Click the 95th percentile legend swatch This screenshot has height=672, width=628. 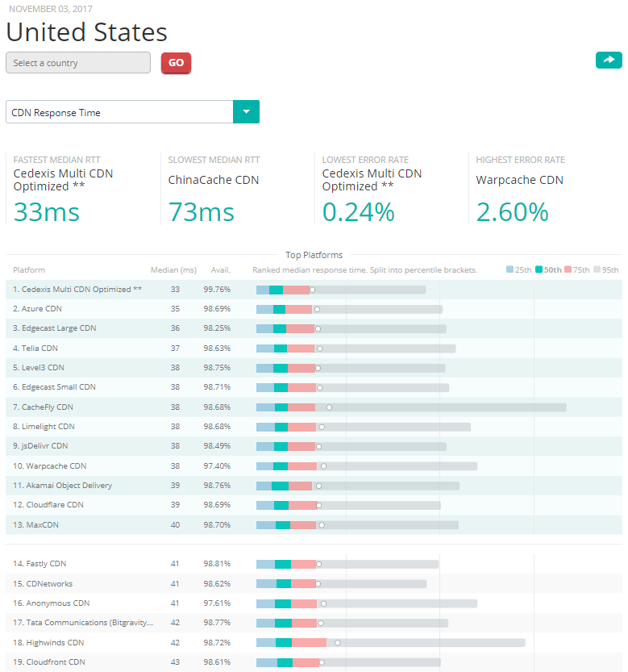pyautogui.click(x=597, y=269)
